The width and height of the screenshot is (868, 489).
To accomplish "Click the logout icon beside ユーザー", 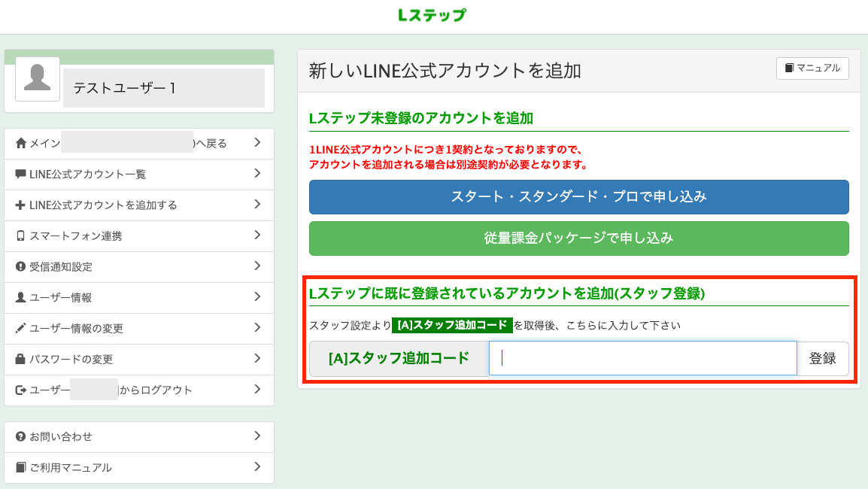I will point(21,390).
